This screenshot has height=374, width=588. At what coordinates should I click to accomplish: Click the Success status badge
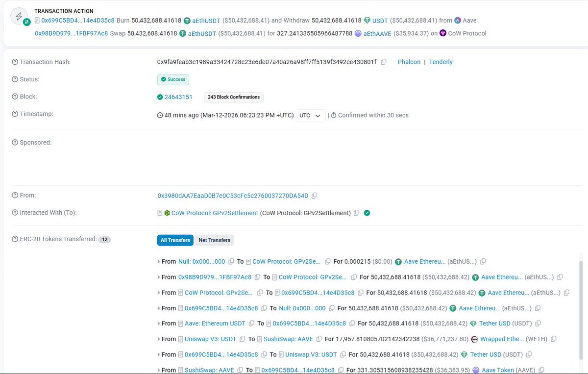173,79
